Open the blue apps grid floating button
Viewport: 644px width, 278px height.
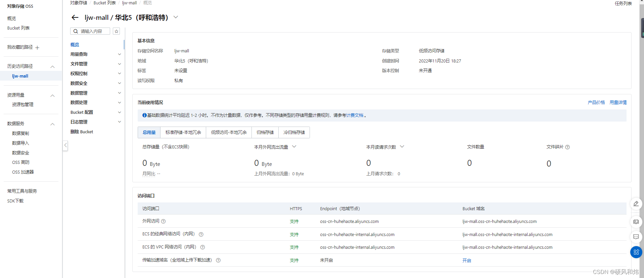pos(636,252)
